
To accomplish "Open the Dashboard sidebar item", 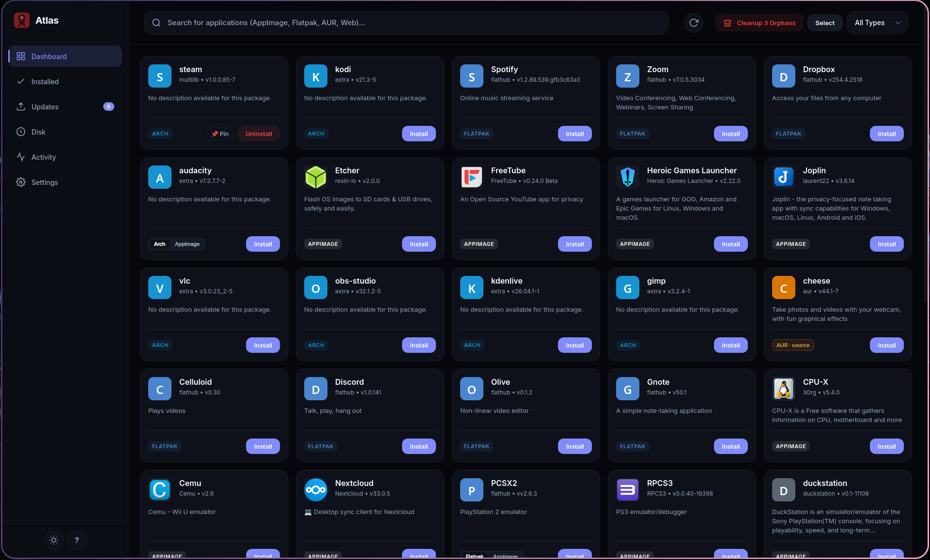I will (65, 56).
